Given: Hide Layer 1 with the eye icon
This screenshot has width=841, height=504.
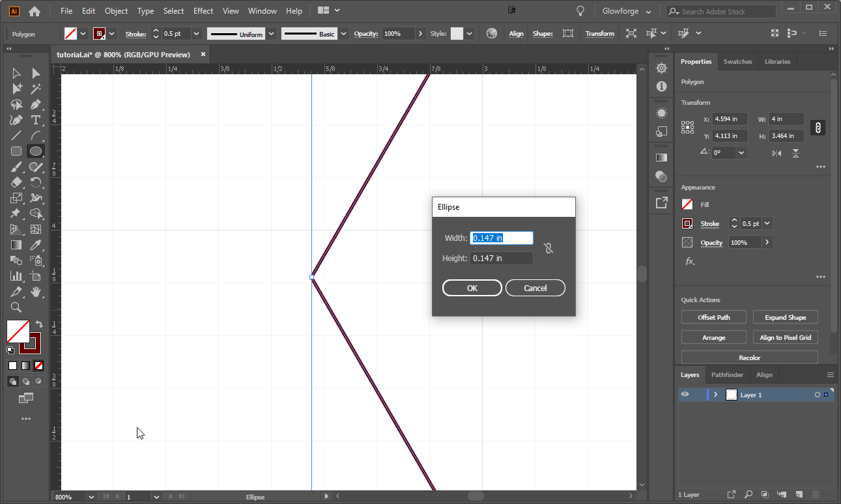Looking at the screenshot, I should click(685, 395).
